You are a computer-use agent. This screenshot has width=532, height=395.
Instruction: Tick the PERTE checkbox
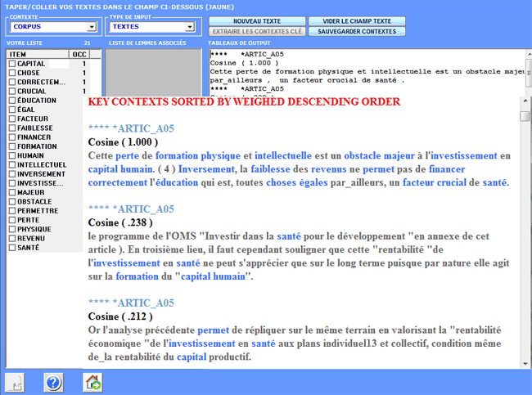12,220
